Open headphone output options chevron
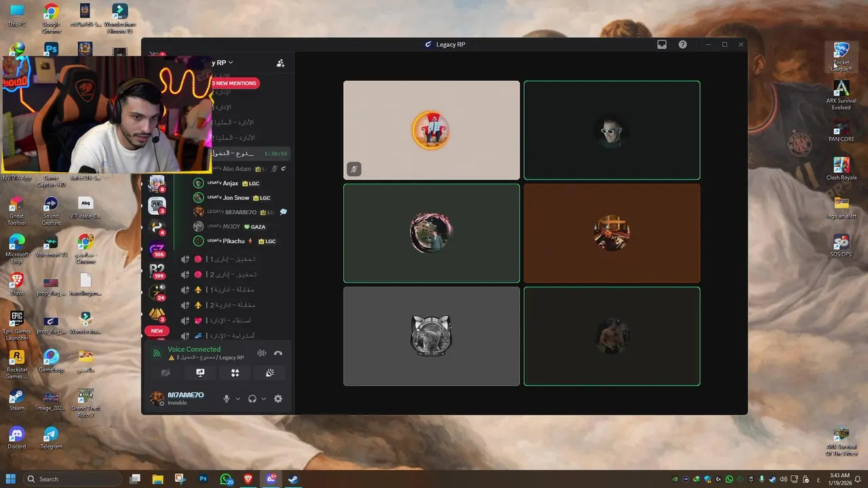 click(264, 399)
